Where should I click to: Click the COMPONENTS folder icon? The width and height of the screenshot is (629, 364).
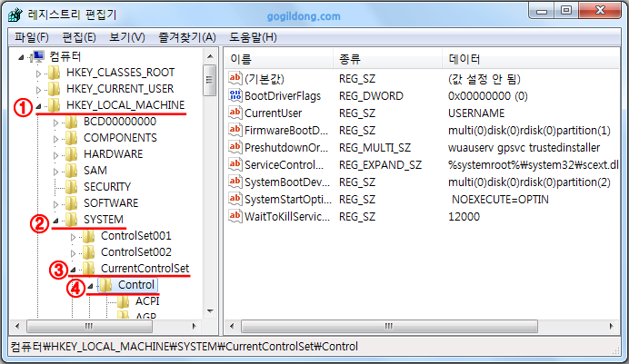click(x=72, y=138)
